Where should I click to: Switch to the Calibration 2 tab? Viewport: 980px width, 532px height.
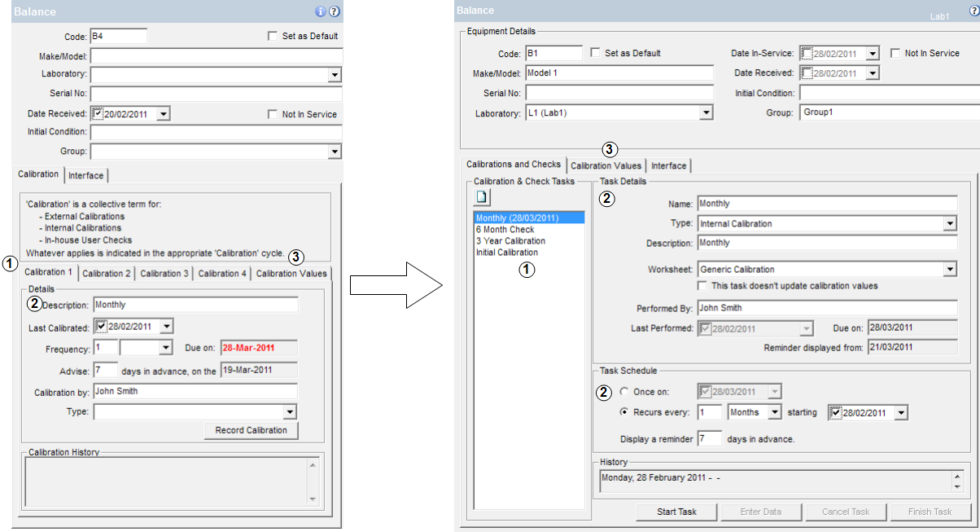107,274
